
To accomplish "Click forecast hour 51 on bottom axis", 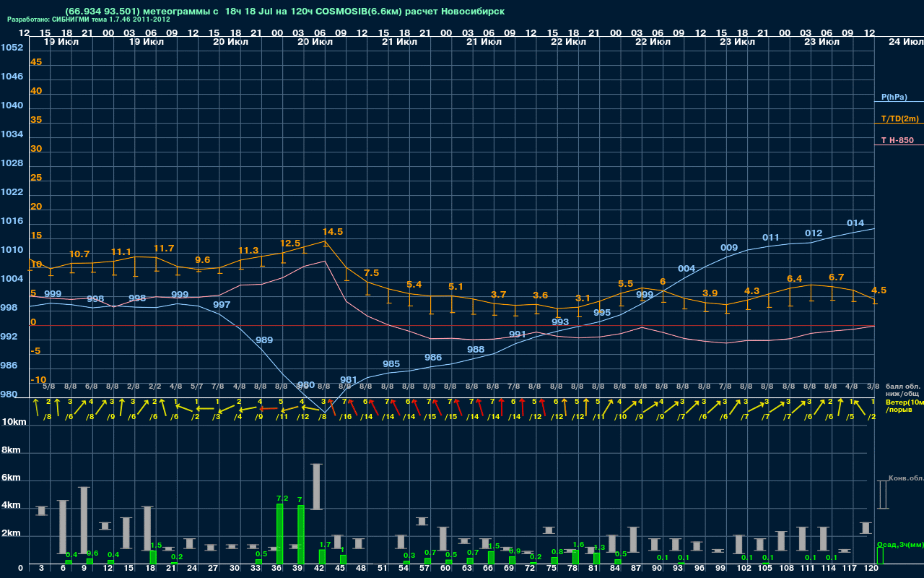I will pyautogui.click(x=382, y=568).
